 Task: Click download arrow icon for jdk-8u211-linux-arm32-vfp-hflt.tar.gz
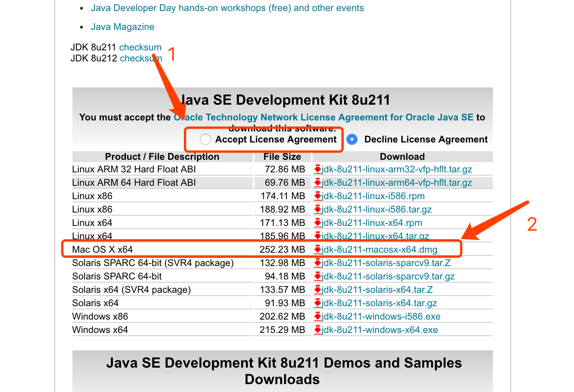click(318, 170)
